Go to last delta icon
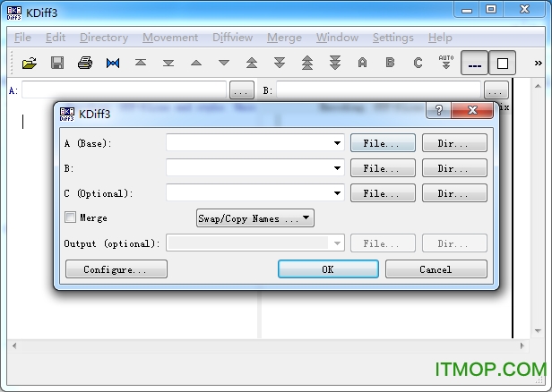The height and width of the screenshot is (392, 552). pos(168,64)
